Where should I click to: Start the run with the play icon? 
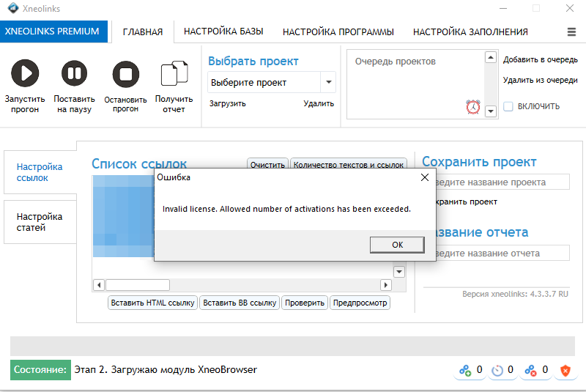(x=25, y=73)
